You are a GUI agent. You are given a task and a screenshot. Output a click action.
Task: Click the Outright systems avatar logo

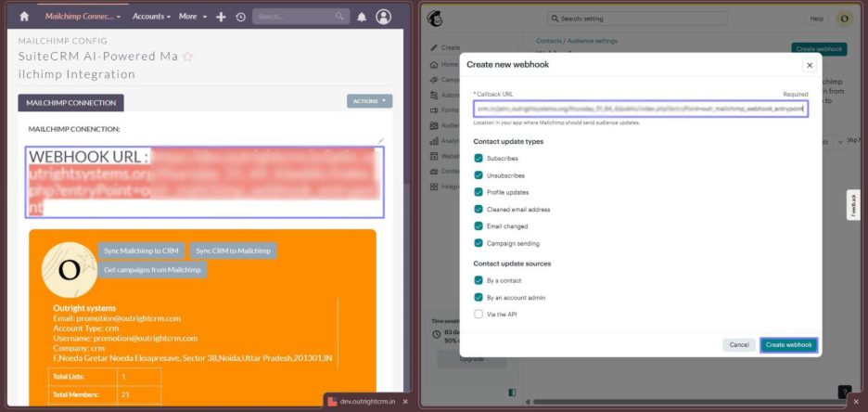click(x=70, y=270)
